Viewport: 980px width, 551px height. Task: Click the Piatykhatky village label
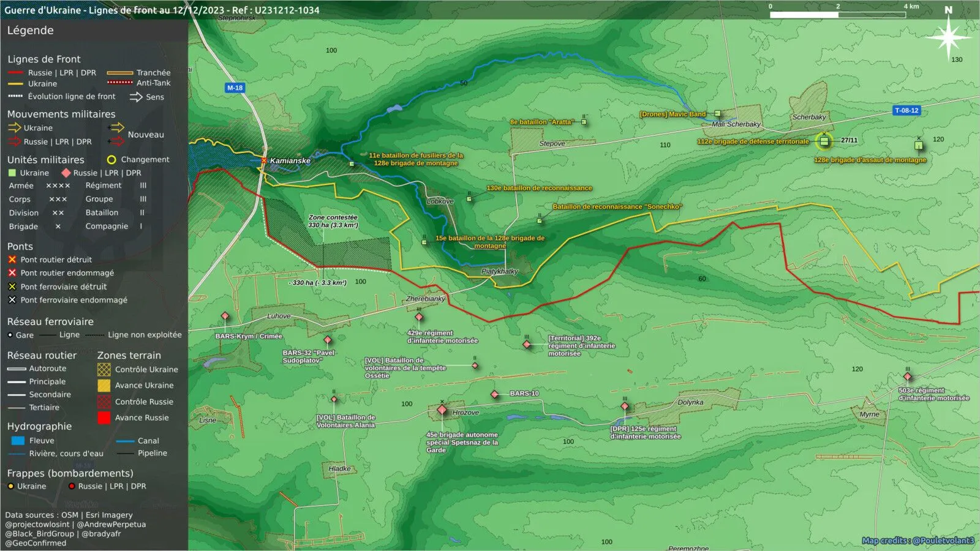[500, 271]
